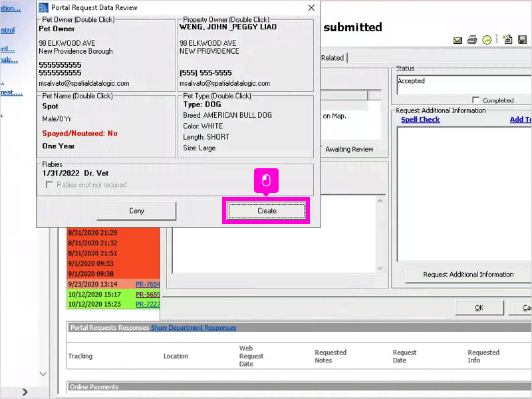Click the Type: DOG text

pos(202,104)
